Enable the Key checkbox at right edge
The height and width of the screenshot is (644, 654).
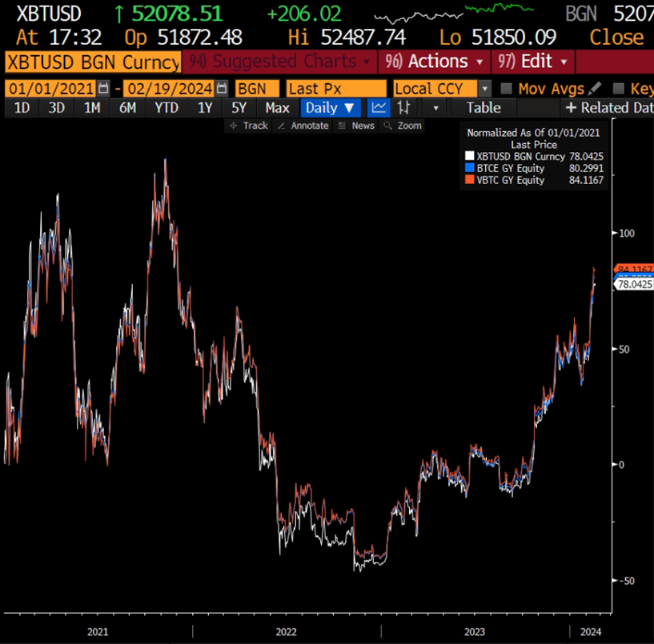coord(618,89)
